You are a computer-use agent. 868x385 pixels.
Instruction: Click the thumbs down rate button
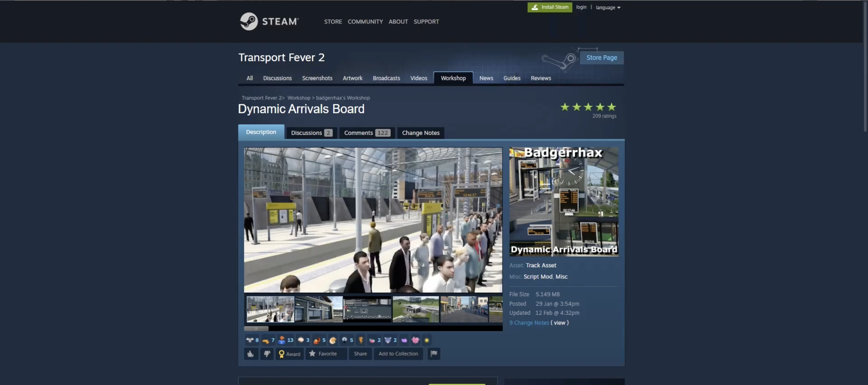pos(267,354)
